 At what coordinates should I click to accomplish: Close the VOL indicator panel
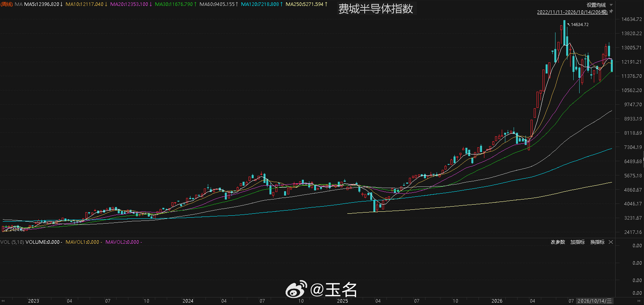[611, 242]
